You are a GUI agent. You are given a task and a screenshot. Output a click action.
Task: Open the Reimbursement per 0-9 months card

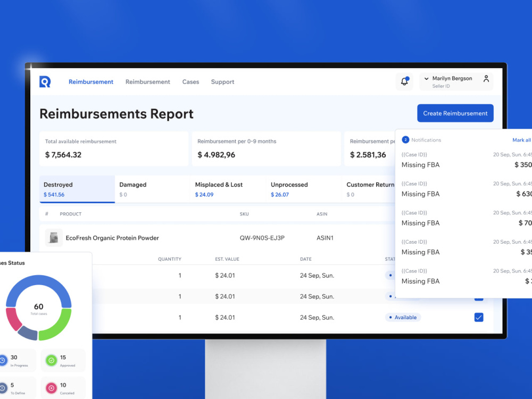(267, 148)
